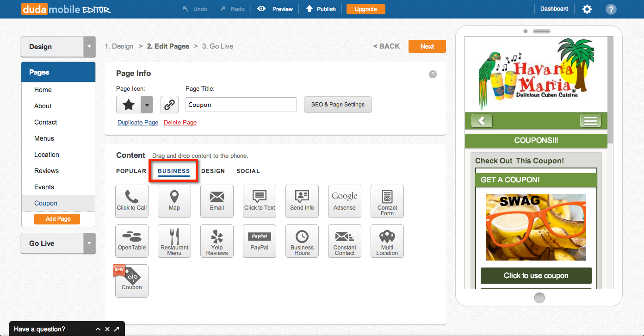Switch to the Design content tab

pyautogui.click(x=213, y=171)
